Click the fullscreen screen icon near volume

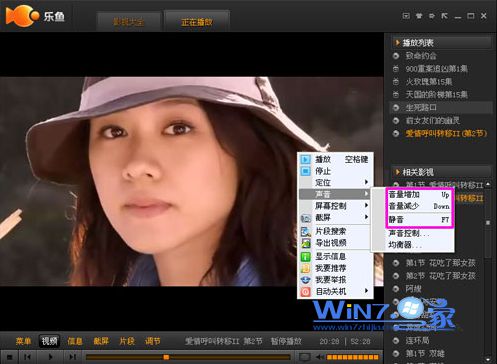point(304,357)
